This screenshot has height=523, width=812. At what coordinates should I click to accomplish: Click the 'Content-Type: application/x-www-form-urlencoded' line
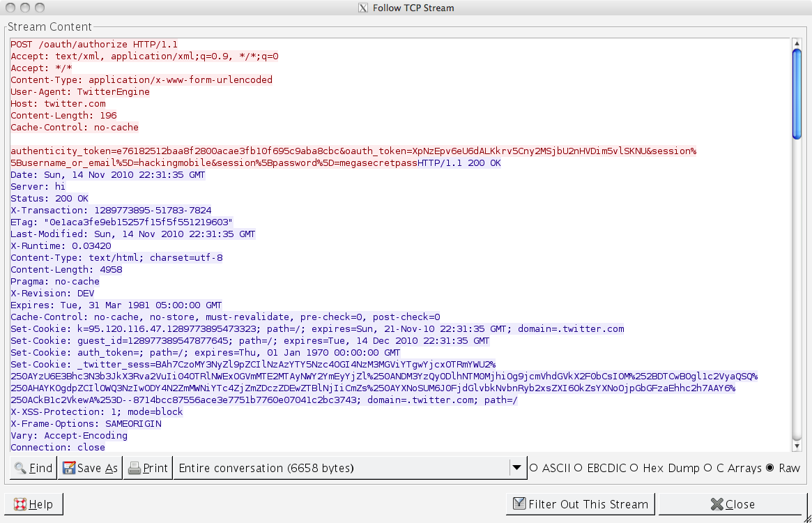pos(141,79)
